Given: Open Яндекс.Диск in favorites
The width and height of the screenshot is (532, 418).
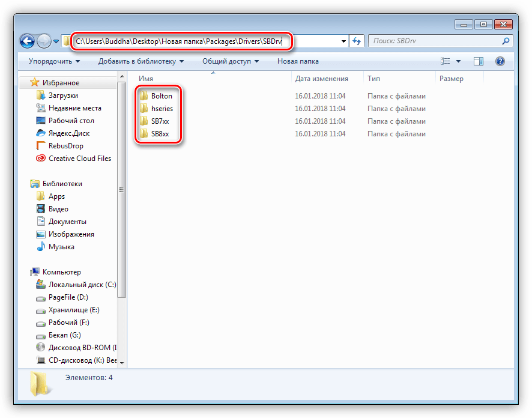Looking at the screenshot, I should (69, 133).
